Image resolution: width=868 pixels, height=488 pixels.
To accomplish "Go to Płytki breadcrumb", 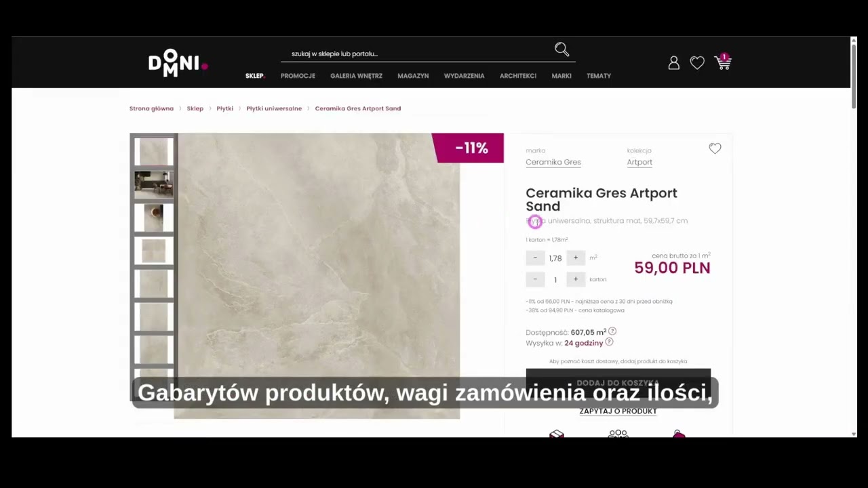I will pos(224,108).
